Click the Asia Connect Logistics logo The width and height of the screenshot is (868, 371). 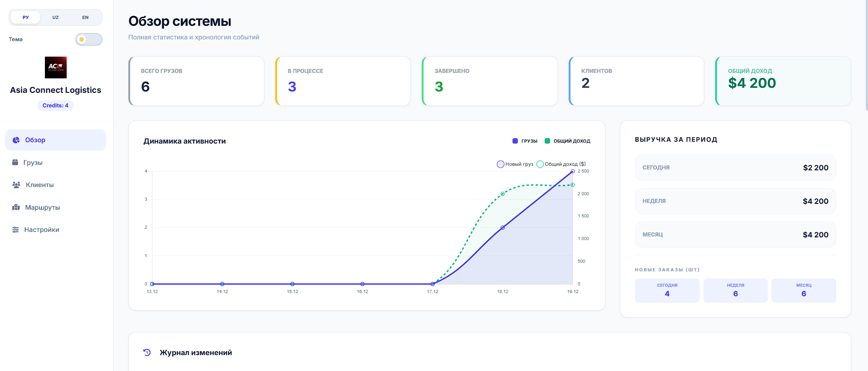(x=55, y=67)
